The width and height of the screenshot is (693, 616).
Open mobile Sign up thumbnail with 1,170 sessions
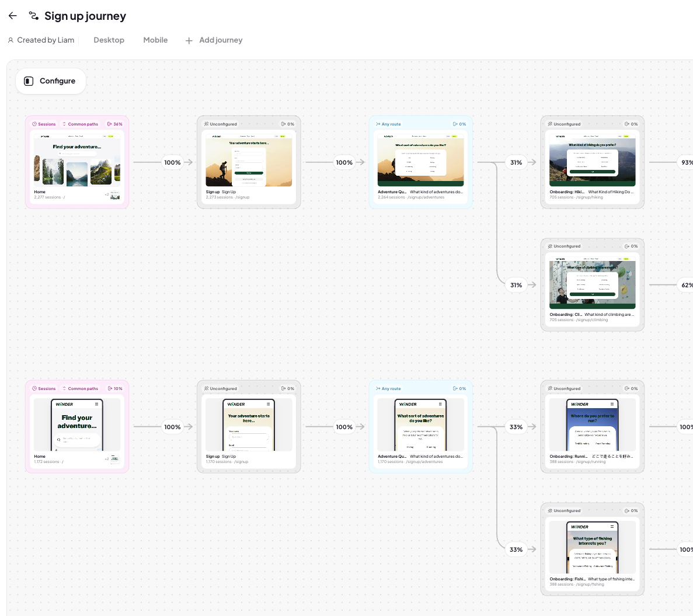249,424
